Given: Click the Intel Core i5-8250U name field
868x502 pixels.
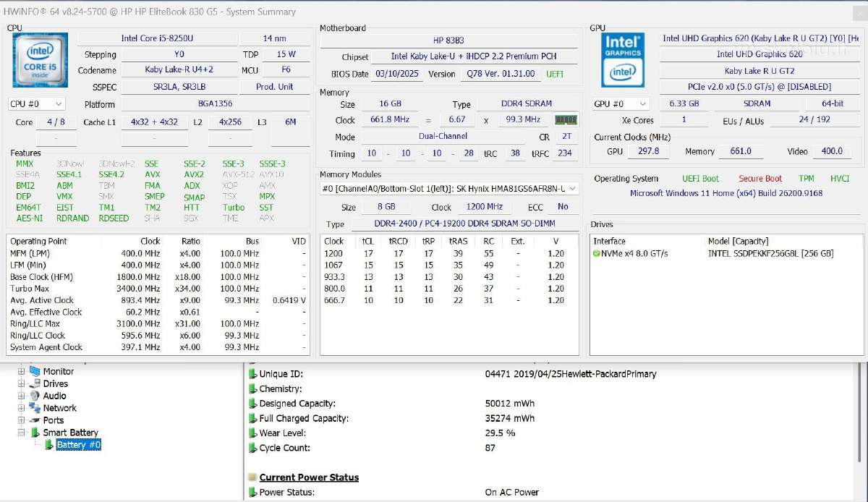Looking at the screenshot, I should pos(157,38).
